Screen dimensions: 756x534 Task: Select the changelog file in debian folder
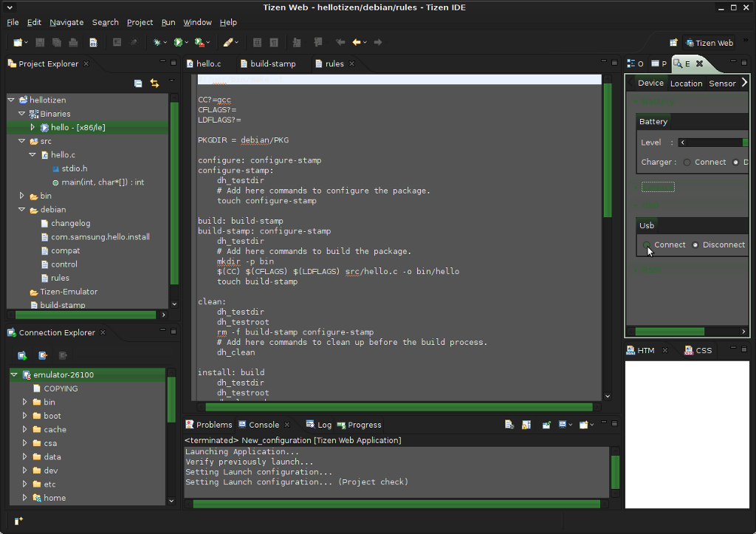click(x=70, y=223)
